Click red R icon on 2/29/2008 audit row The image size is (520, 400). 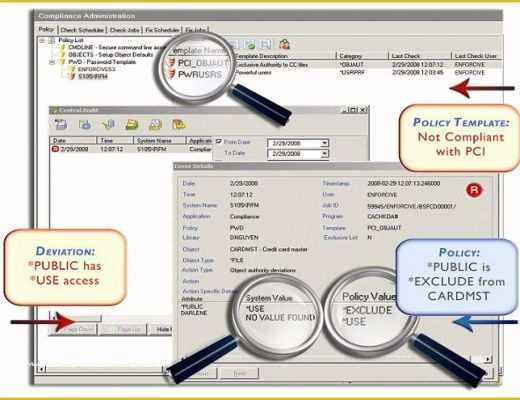point(55,149)
